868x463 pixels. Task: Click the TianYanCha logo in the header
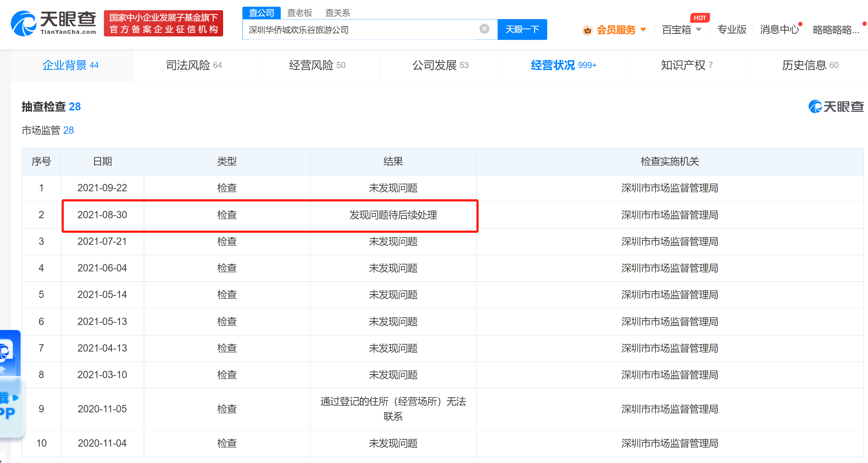pos(54,23)
